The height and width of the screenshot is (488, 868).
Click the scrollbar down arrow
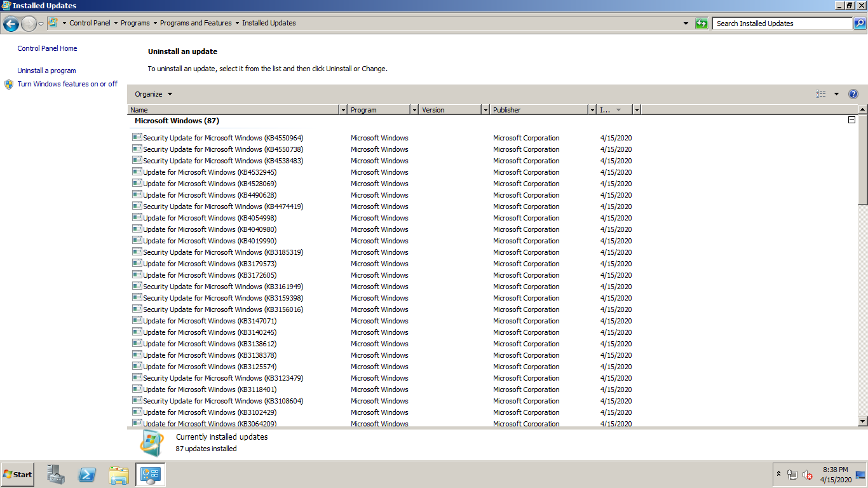[862, 421]
